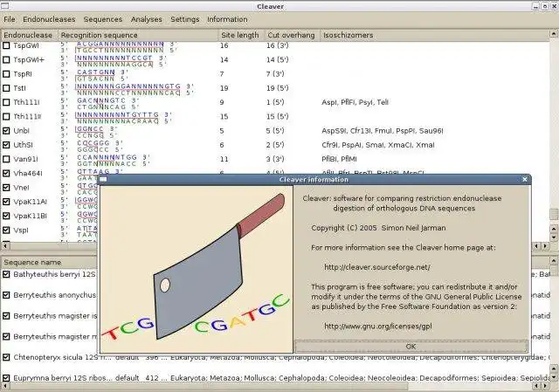The width and height of the screenshot is (559, 392).
Task: Tick the TstI endonuclease checkbox
Action: pyautogui.click(x=6, y=88)
